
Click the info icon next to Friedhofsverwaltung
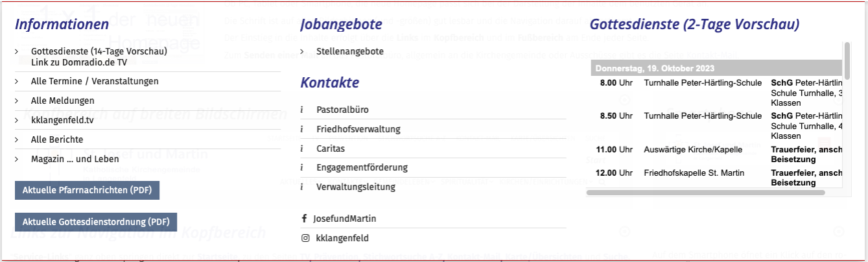click(x=302, y=129)
